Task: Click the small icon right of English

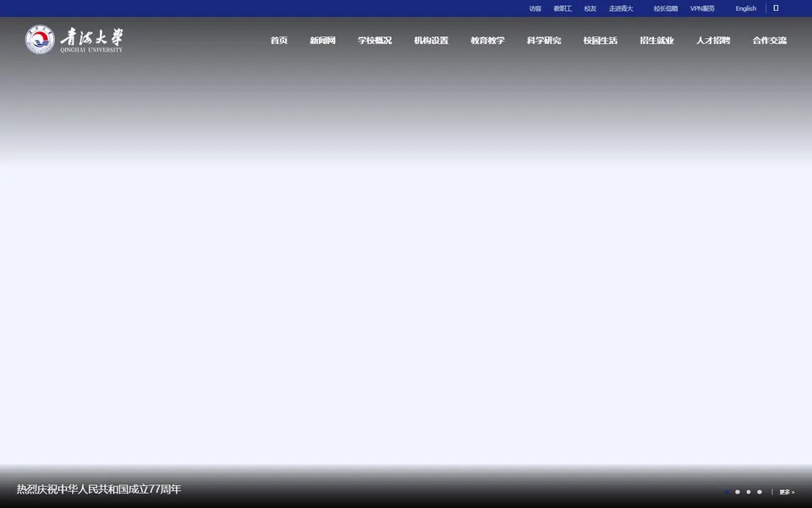Action: 776,8
